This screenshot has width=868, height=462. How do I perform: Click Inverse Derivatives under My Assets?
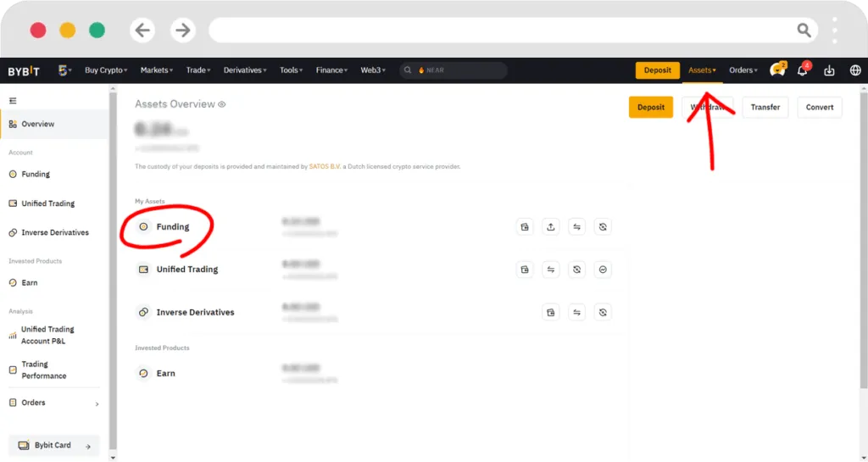coord(195,313)
